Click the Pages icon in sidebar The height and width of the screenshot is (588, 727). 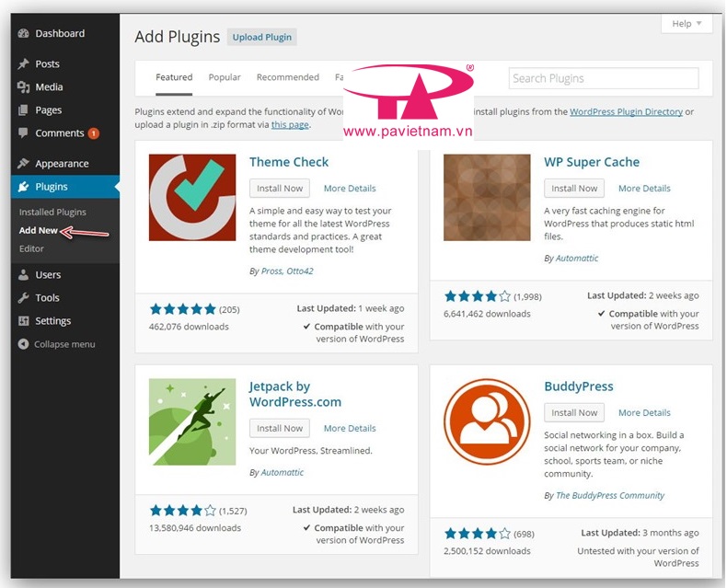click(x=23, y=110)
